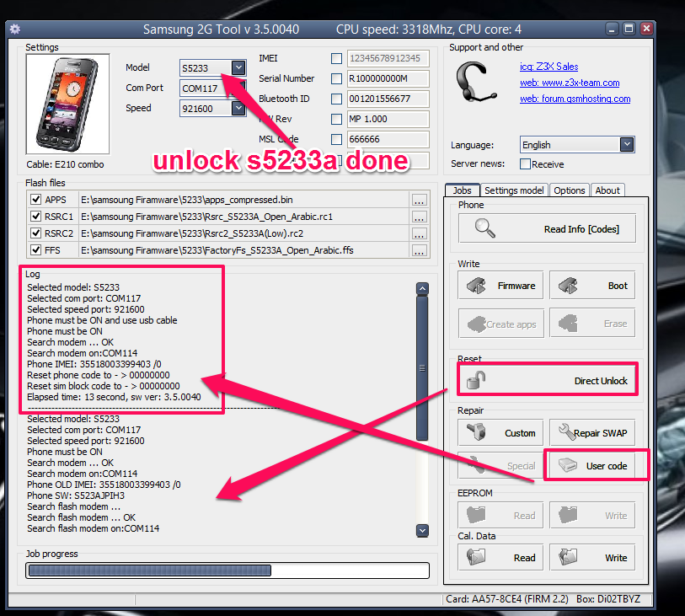Uncheck the APPS flash file checkbox

[36, 200]
